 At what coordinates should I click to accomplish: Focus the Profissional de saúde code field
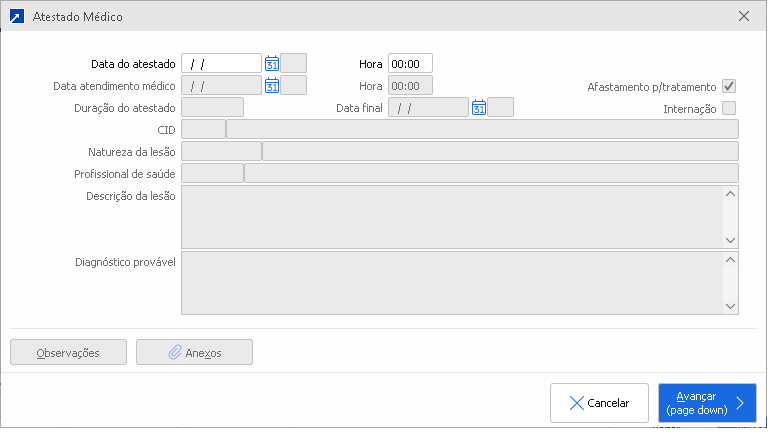212,174
